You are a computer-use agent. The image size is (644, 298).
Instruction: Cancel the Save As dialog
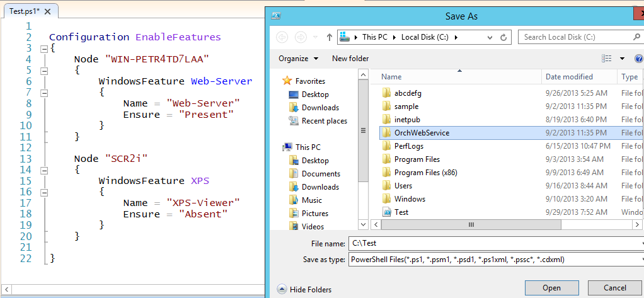tap(614, 288)
